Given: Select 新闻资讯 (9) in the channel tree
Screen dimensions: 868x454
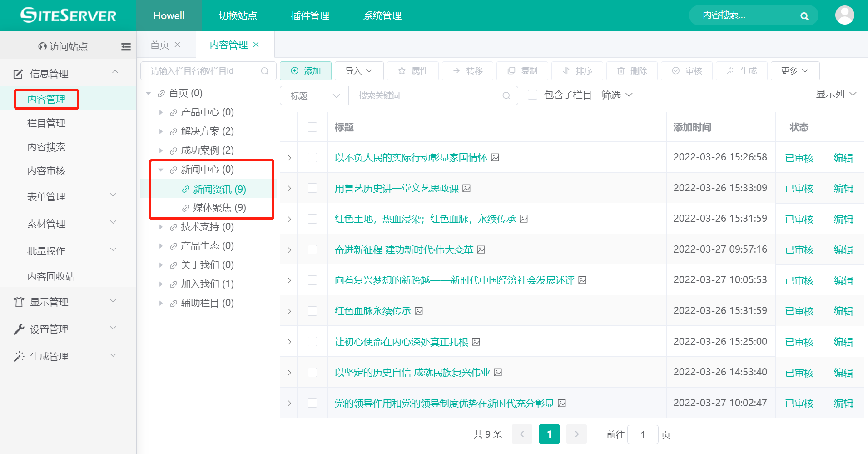Looking at the screenshot, I should point(219,189).
